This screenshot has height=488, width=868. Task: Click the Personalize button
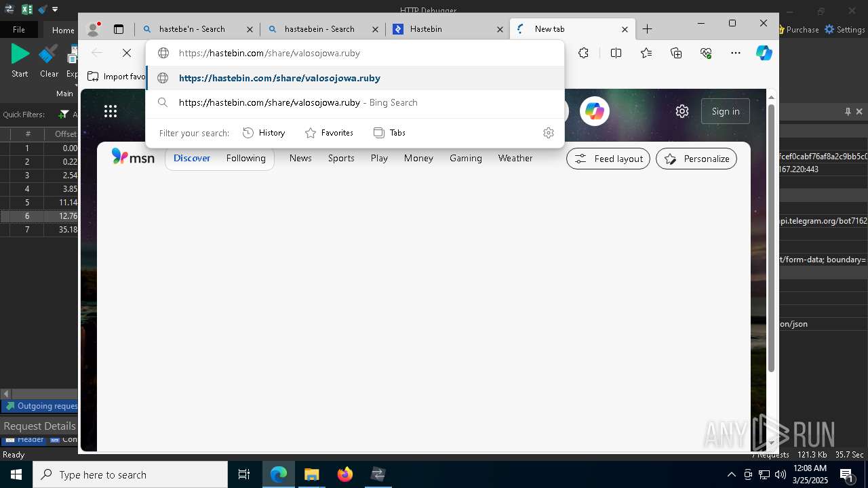[696, 159]
